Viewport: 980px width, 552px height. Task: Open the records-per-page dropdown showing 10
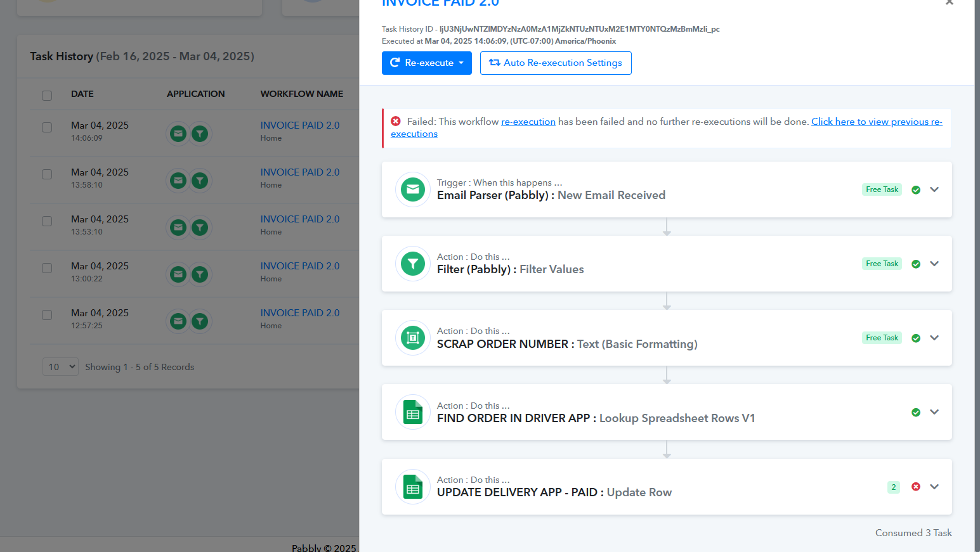60,367
